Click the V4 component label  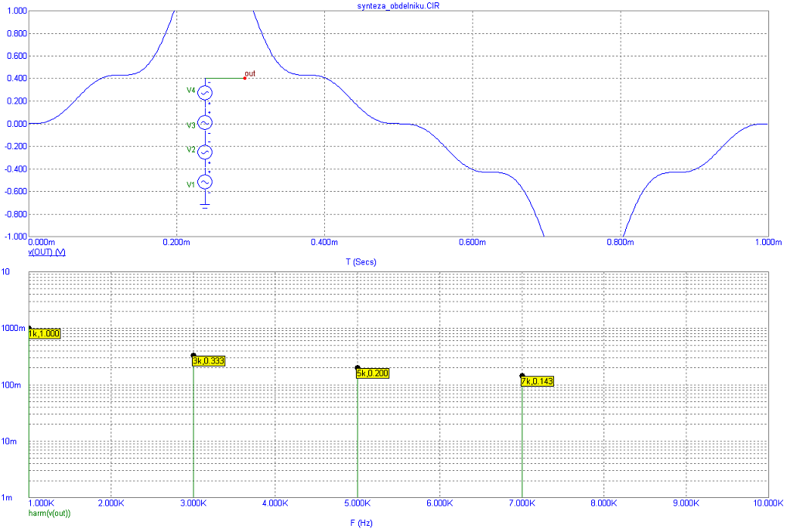click(x=191, y=90)
